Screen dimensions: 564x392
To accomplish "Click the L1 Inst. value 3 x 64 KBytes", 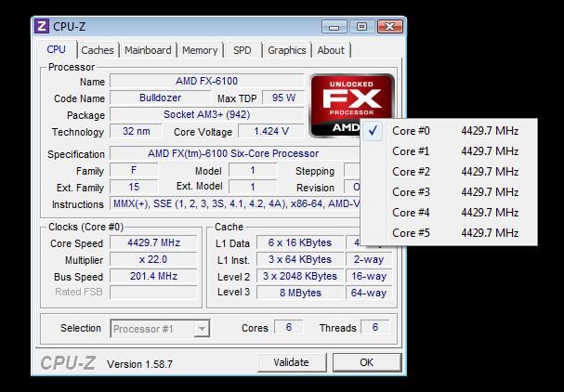I will pos(300,259).
